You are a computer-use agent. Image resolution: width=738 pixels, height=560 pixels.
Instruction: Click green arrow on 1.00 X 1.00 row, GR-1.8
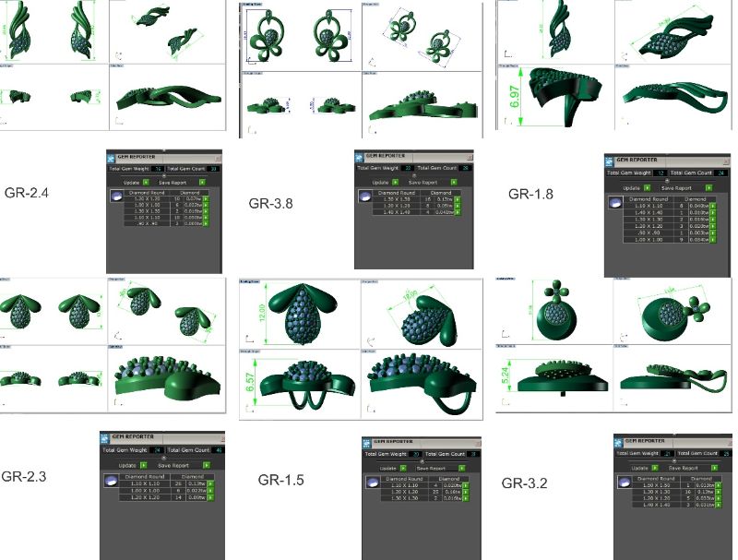pyautogui.click(x=712, y=240)
